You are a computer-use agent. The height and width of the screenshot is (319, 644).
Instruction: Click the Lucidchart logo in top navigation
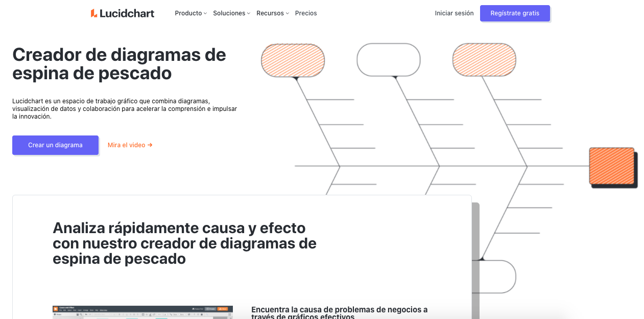tap(123, 13)
